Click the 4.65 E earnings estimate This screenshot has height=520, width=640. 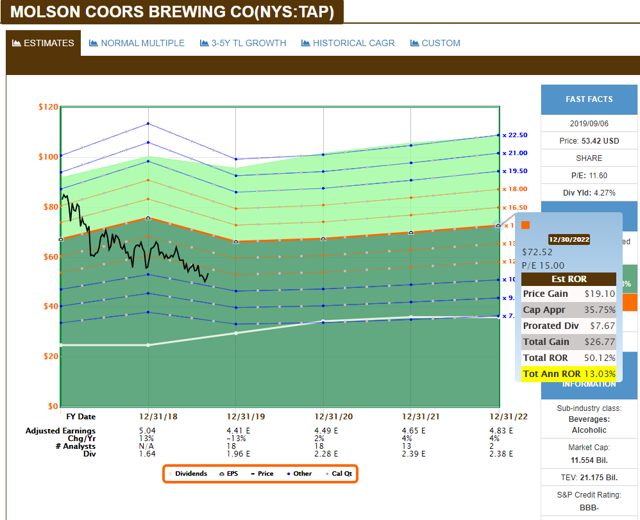click(413, 431)
